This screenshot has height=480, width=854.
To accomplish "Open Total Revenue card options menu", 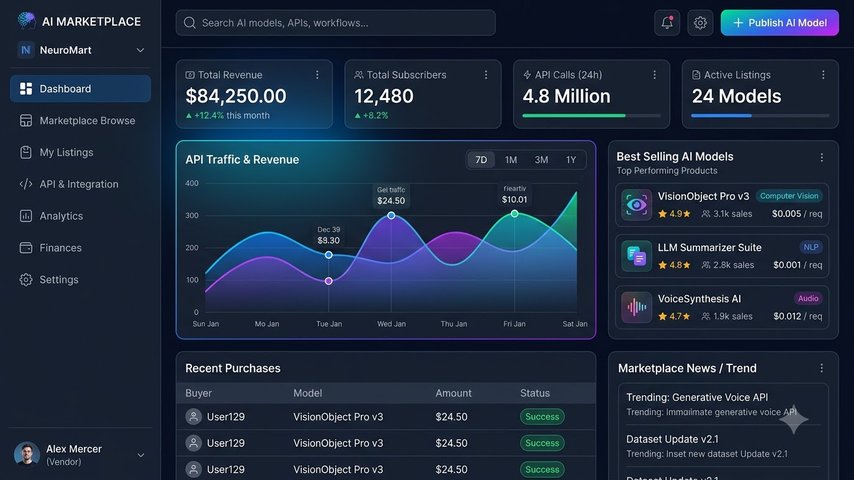I will coord(318,75).
